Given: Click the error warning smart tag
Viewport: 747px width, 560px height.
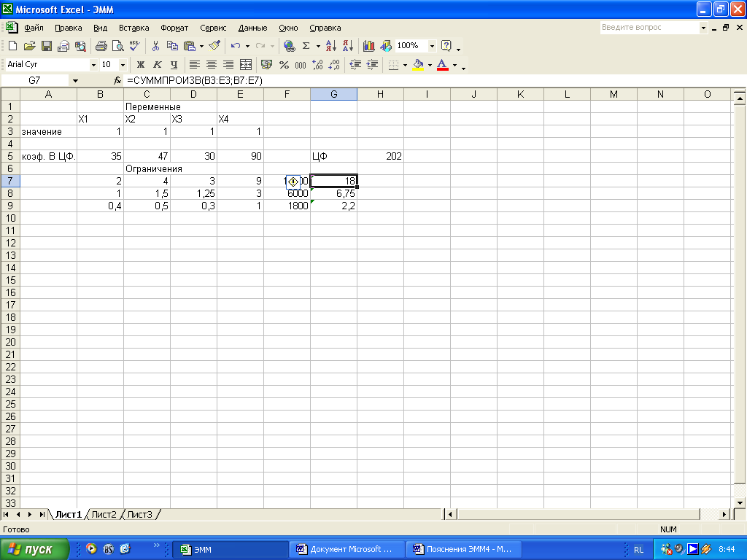Looking at the screenshot, I should (293, 182).
